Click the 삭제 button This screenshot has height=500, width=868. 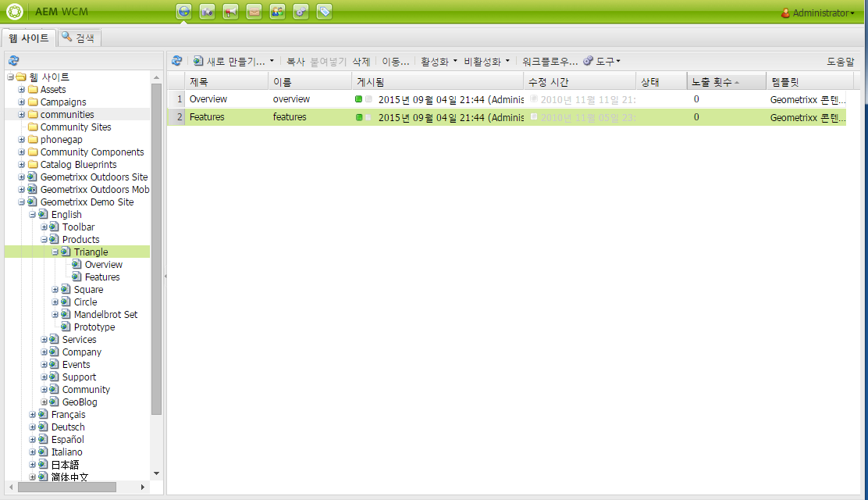point(361,62)
